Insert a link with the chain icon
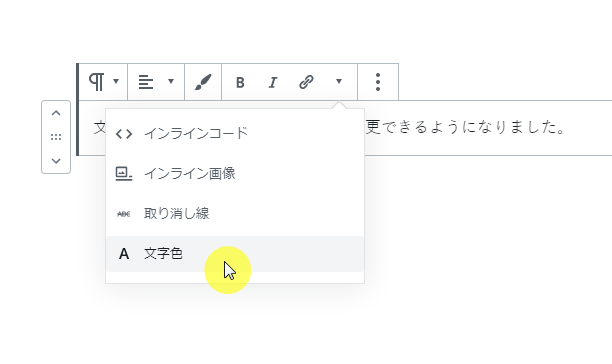The width and height of the screenshot is (612, 364). coord(306,82)
